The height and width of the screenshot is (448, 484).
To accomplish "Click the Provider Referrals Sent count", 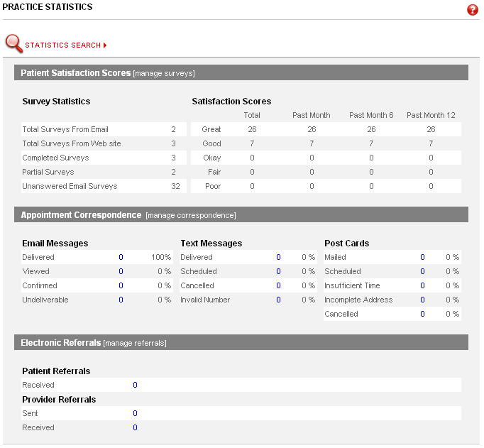I will (x=135, y=413).
